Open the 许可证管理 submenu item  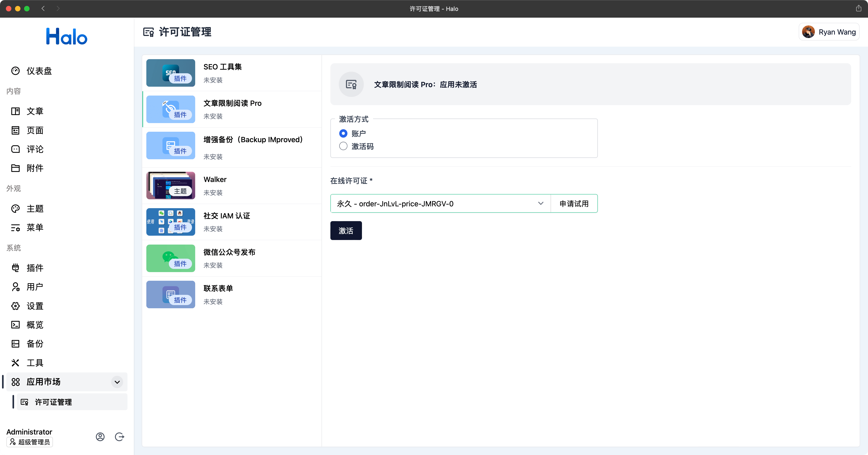pos(53,402)
